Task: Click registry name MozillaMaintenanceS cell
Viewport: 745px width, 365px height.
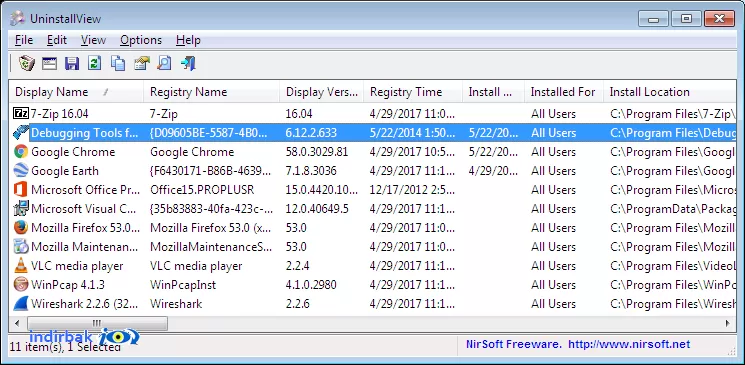Action: pos(211,247)
